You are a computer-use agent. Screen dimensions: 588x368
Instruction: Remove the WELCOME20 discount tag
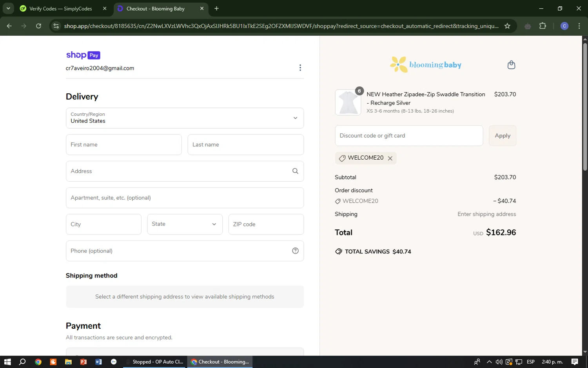click(390, 158)
